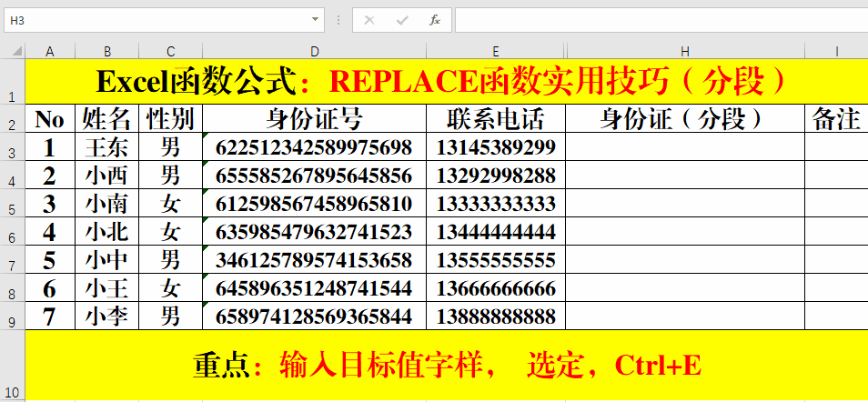Click the cancel (X) formula bar icon
This screenshot has width=868, height=402.
[369, 21]
